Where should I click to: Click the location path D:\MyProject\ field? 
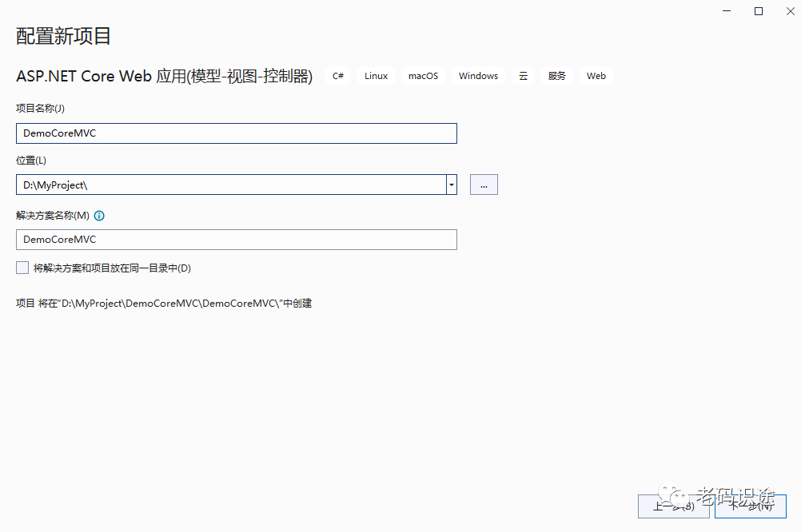pos(231,185)
